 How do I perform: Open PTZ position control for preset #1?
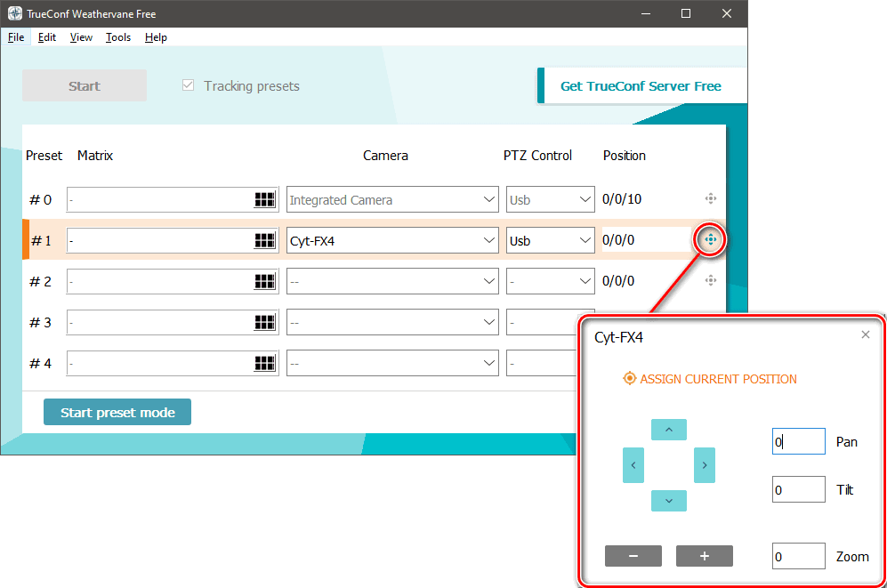711,239
